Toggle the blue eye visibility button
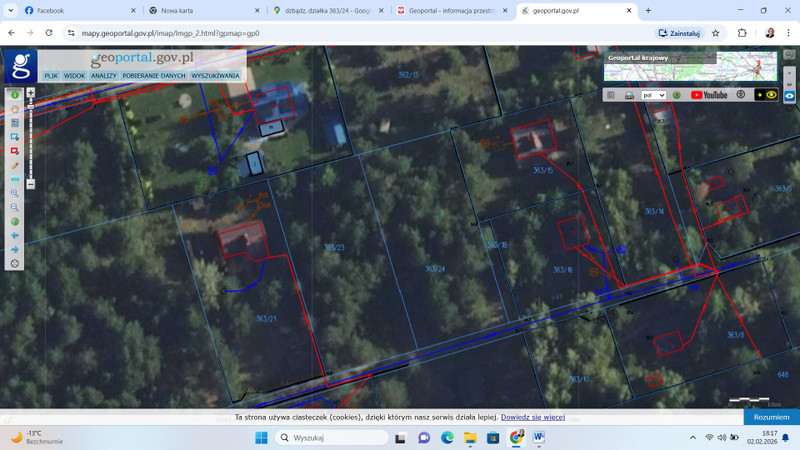The image size is (800, 450). pyautogui.click(x=789, y=96)
